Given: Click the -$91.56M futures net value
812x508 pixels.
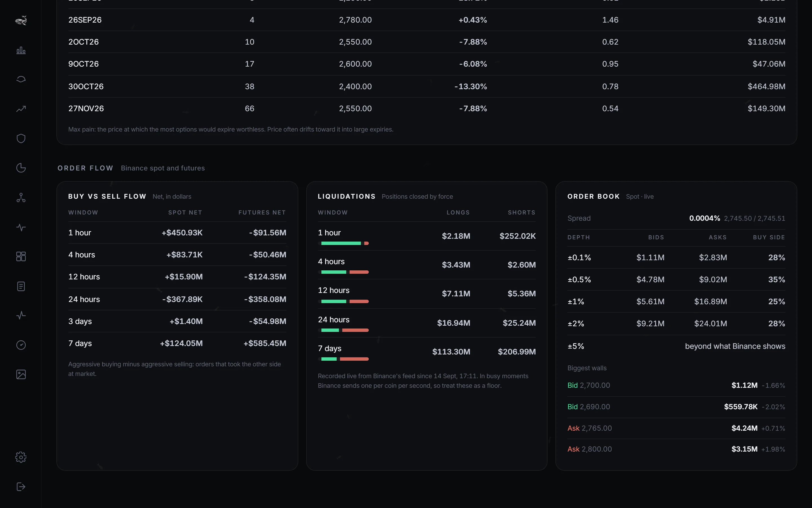Looking at the screenshot, I should pyautogui.click(x=267, y=233).
